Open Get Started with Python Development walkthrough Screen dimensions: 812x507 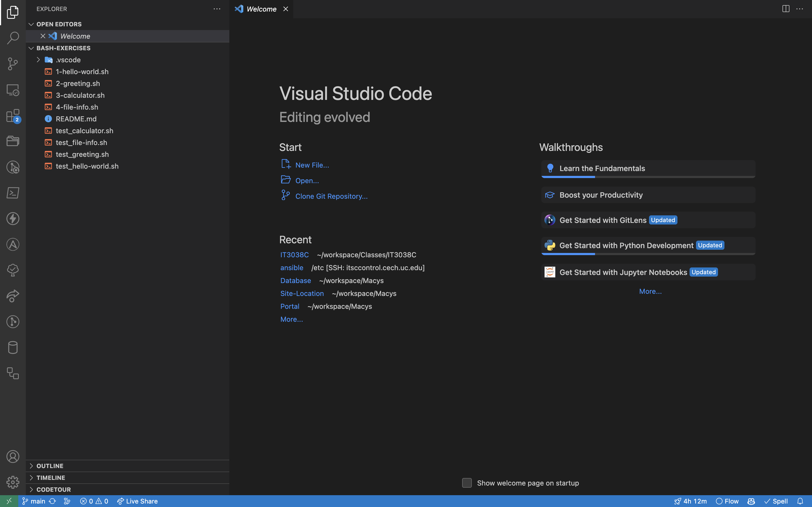click(x=648, y=246)
